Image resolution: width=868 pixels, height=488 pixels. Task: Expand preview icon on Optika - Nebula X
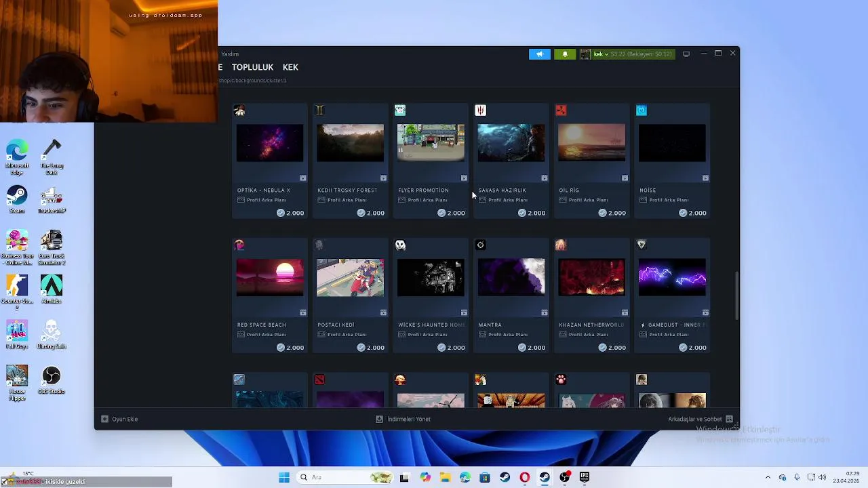tap(303, 178)
